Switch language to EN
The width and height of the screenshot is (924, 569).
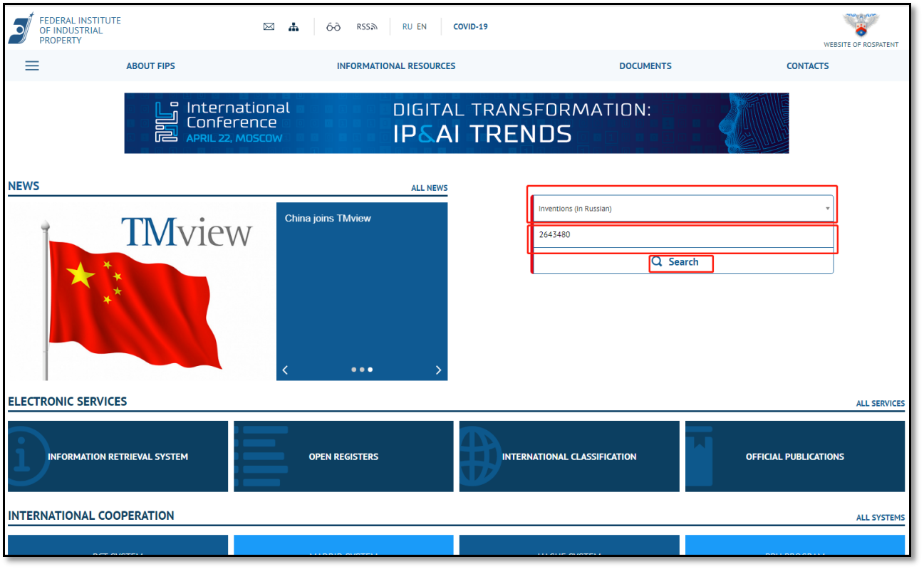[422, 27]
